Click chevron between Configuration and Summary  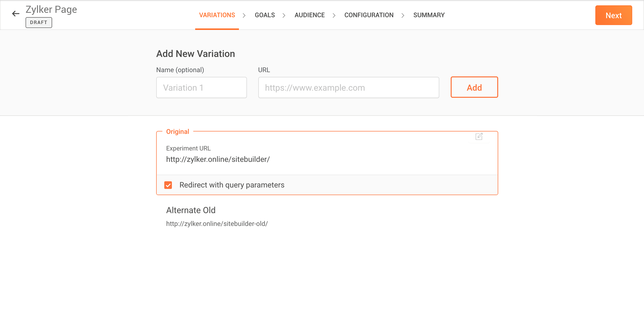click(403, 15)
